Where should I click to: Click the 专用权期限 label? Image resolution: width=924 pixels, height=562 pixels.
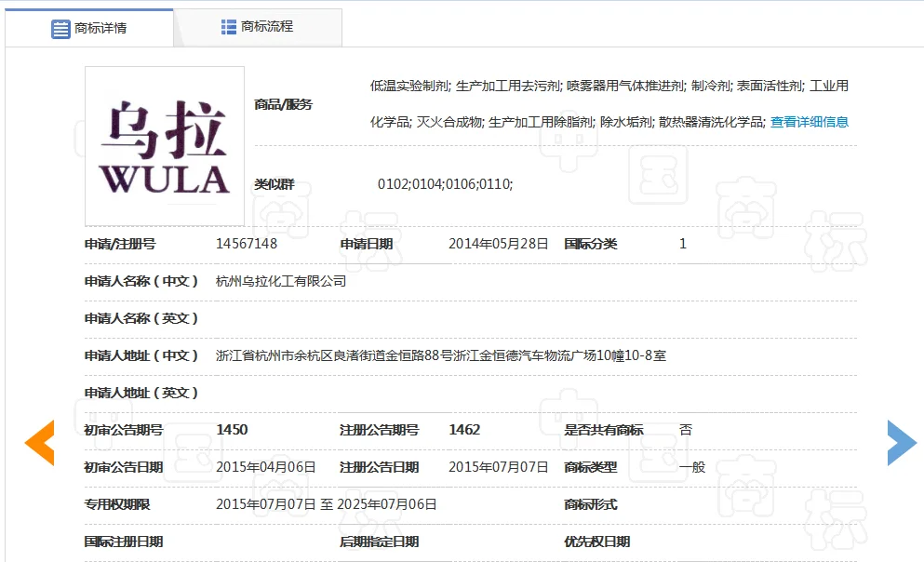click(x=117, y=504)
